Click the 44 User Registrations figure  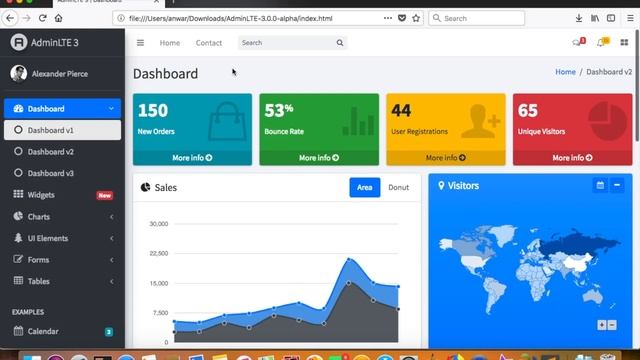pyautogui.click(x=401, y=110)
